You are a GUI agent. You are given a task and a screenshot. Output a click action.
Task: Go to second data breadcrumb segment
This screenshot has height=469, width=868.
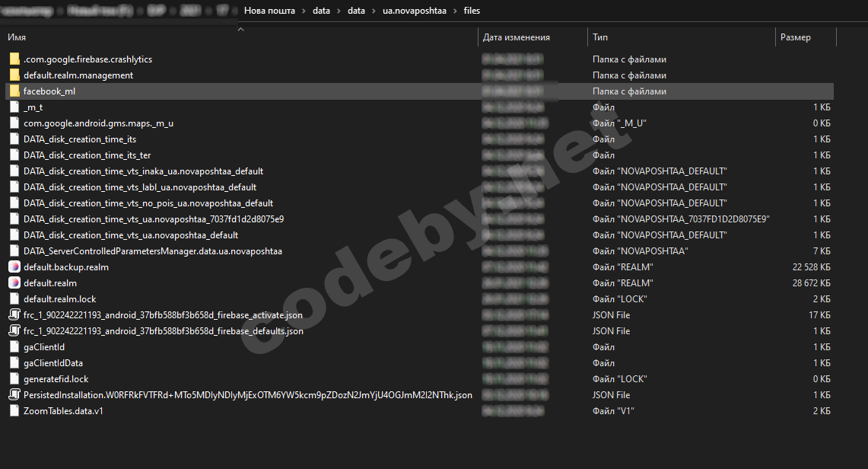click(x=357, y=11)
